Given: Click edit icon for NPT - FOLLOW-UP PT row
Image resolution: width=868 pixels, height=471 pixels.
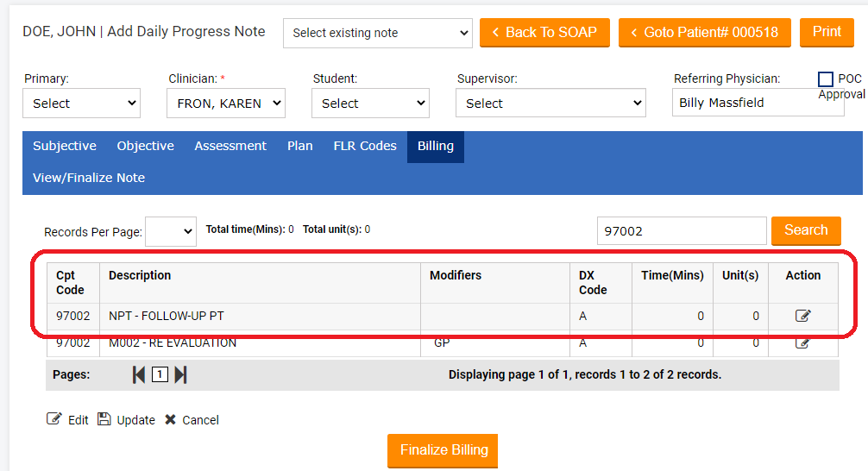Looking at the screenshot, I should 802,316.
